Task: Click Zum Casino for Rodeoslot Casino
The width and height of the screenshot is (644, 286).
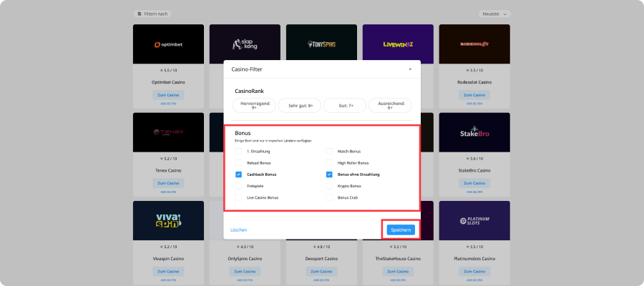Action: (x=474, y=94)
